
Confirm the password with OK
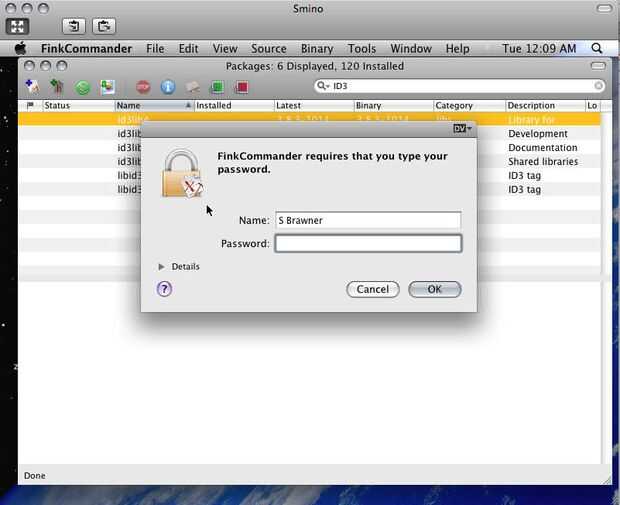point(435,289)
